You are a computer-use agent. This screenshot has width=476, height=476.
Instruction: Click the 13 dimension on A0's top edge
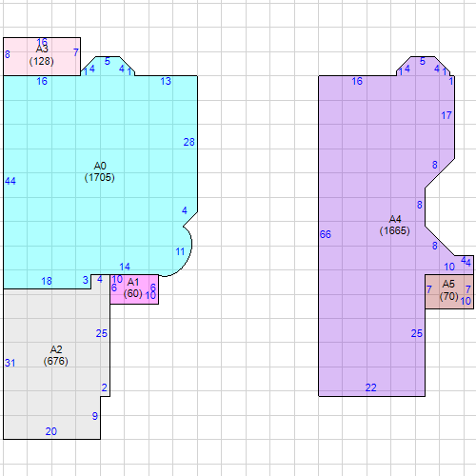tap(166, 81)
